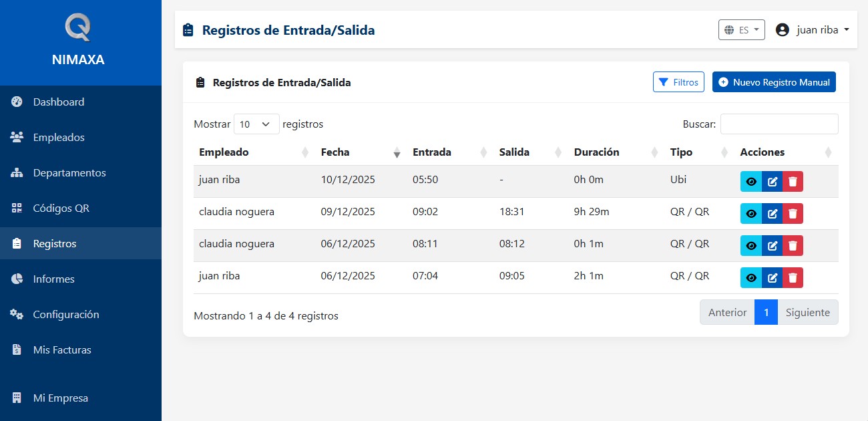Open the Filtros panel
The height and width of the screenshot is (421, 868).
pyautogui.click(x=678, y=82)
